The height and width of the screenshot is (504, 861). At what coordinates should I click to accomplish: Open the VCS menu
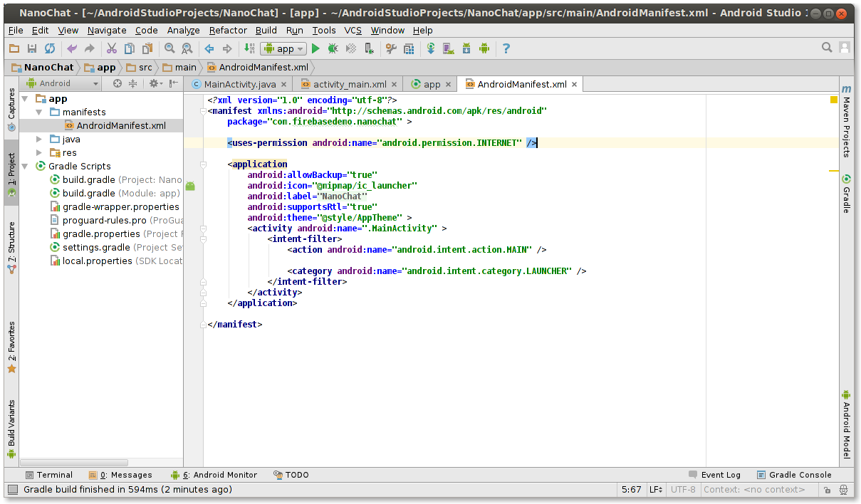tap(353, 30)
